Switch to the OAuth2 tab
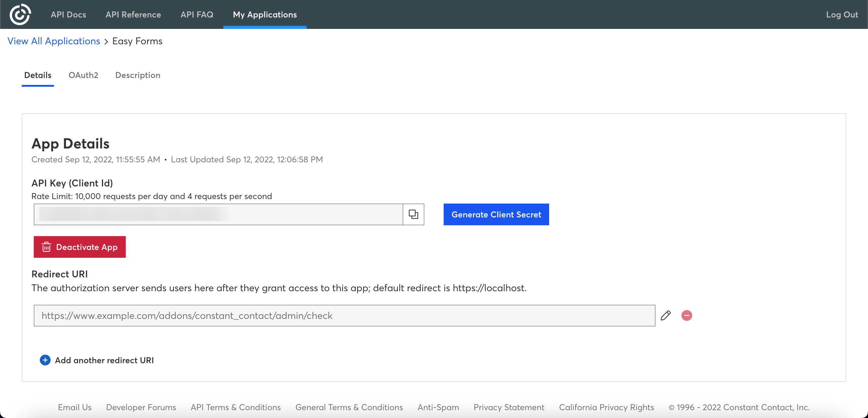This screenshot has height=418, width=868. [83, 75]
